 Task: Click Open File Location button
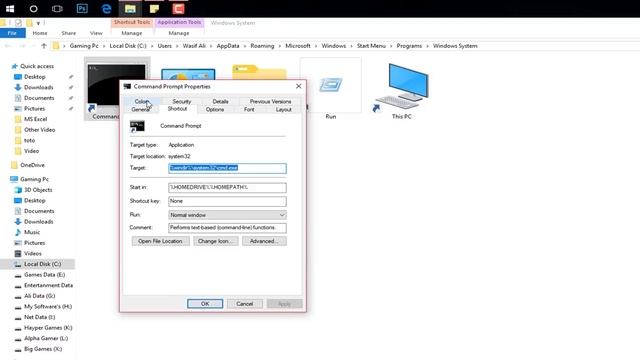(160, 241)
